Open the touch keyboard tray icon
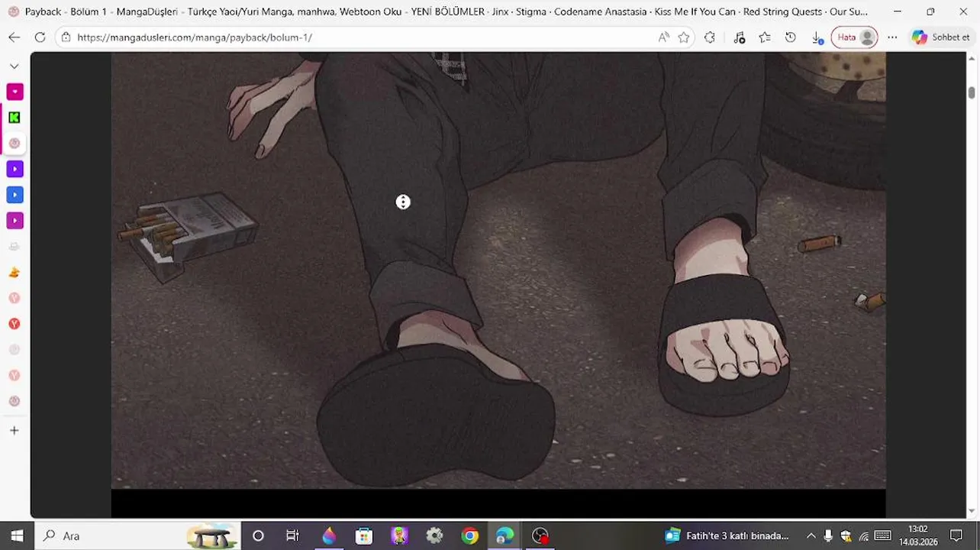The image size is (980, 550). [882, 536]
